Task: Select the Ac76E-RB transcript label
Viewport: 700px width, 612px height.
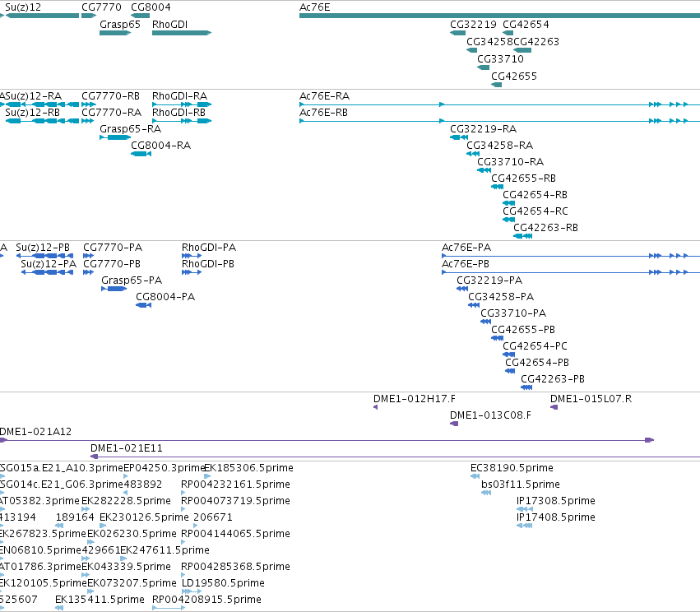Action: [323, 113]
